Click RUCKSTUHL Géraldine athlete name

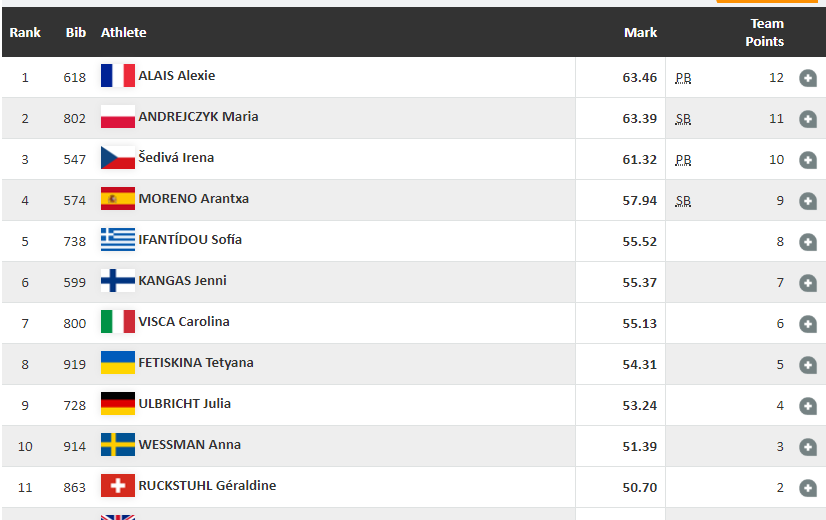point(207,486)
